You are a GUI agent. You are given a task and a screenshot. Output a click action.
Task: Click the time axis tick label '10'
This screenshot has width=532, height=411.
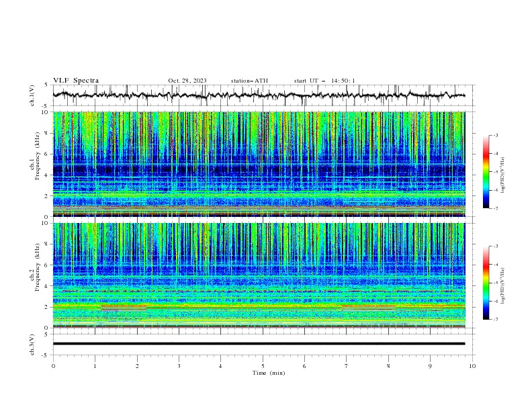[472, 366]
